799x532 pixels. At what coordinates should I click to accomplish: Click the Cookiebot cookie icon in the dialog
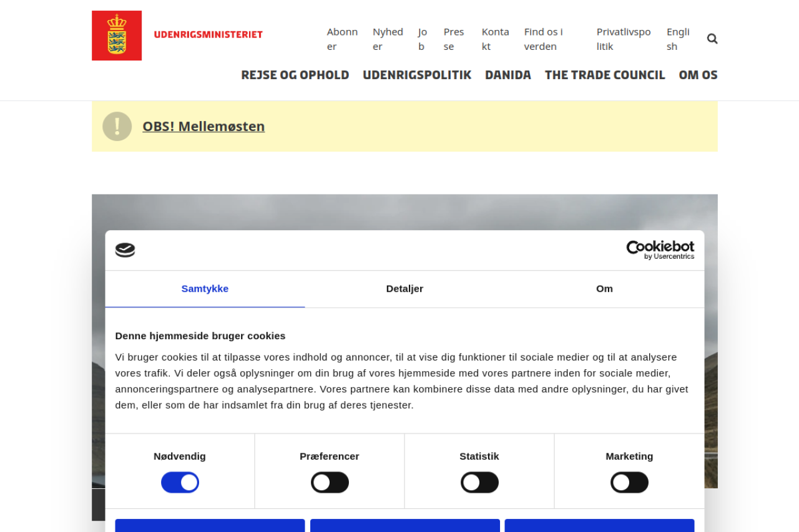coord(125,250)
